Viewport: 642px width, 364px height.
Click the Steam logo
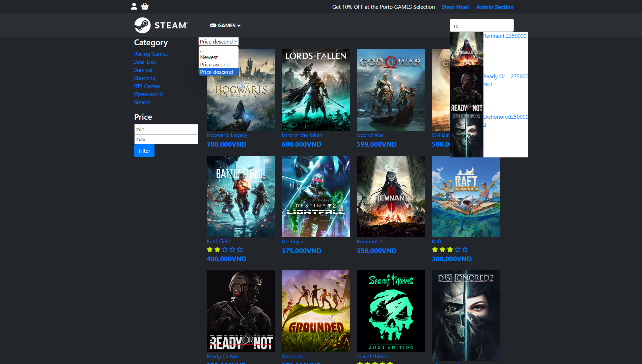pyautogui.click(x=161, y=25)
